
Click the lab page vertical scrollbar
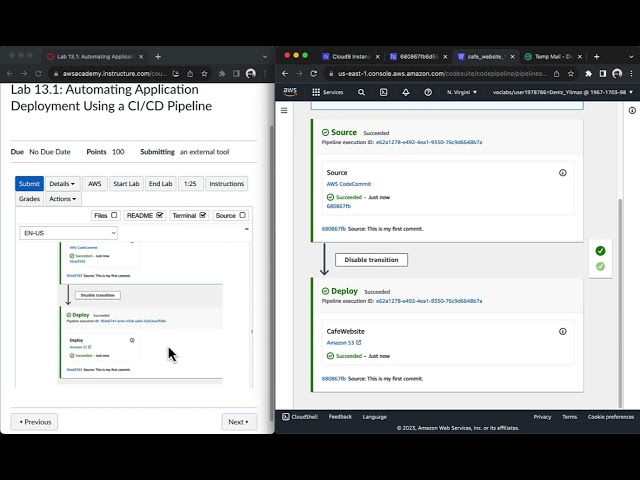(271, 273)
